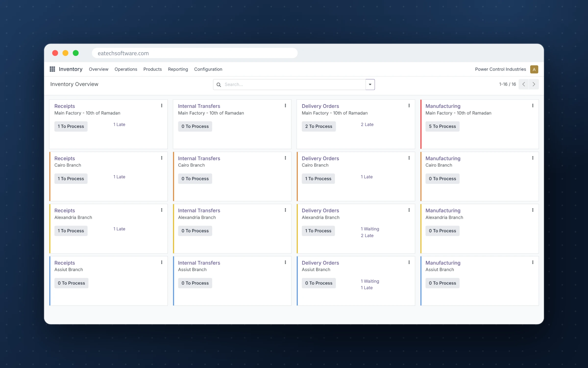This screenshot has height=368, width=588.
Task: Click '0 To Process' on Manufacturing Assiut Branch
Action: click(442, 283)
